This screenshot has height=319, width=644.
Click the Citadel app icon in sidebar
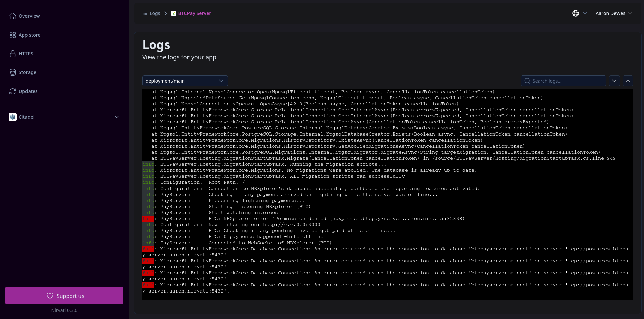[12, 117]
